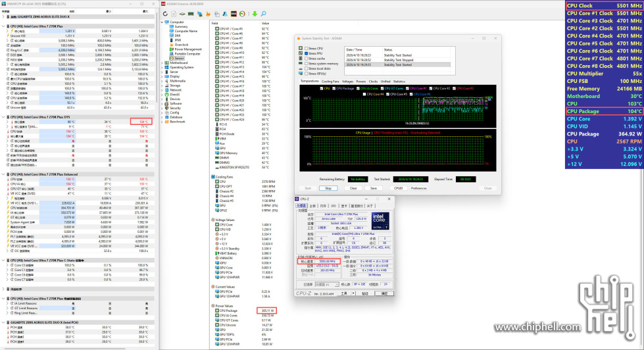Click the magnifier search icon in AIDA64 toolbar
This screenshot has height=350, width=644.
(263, 14)
